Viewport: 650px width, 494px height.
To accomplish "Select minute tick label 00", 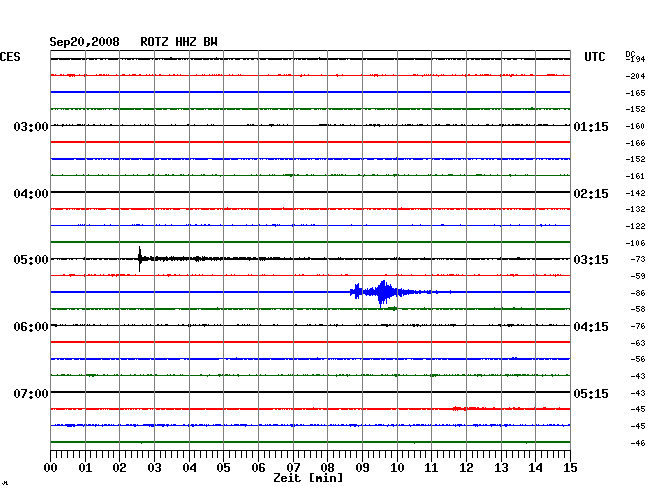I will click(x=51, y=468).
